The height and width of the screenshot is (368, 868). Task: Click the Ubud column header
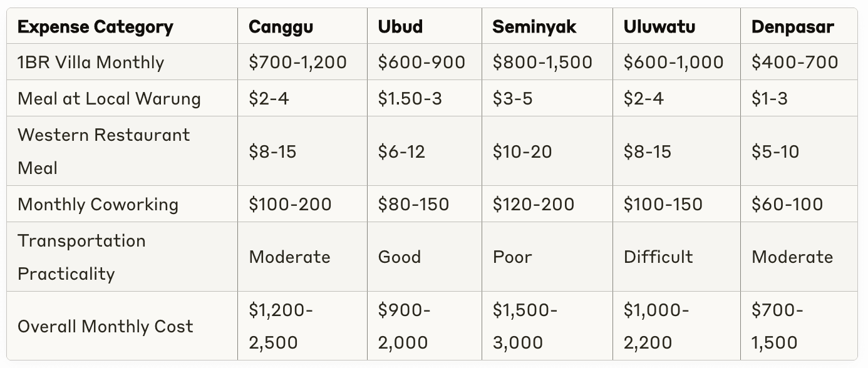(400, 27)
